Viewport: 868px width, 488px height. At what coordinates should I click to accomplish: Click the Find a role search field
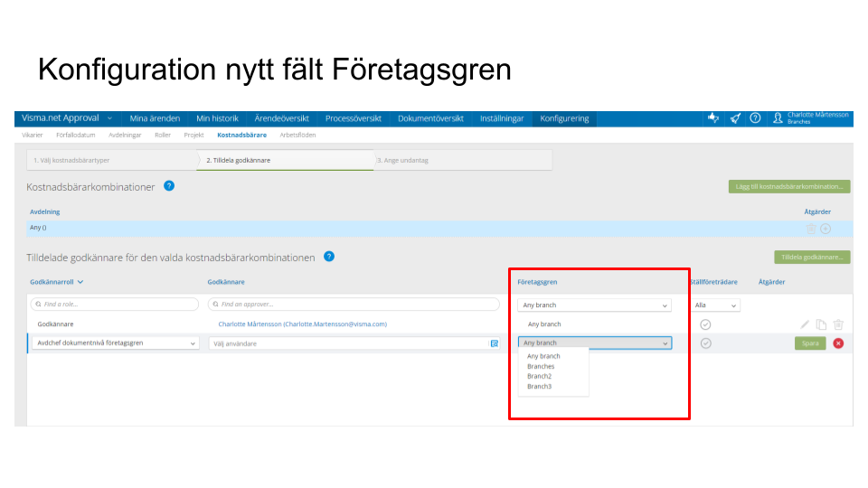(x=115, y=305)
